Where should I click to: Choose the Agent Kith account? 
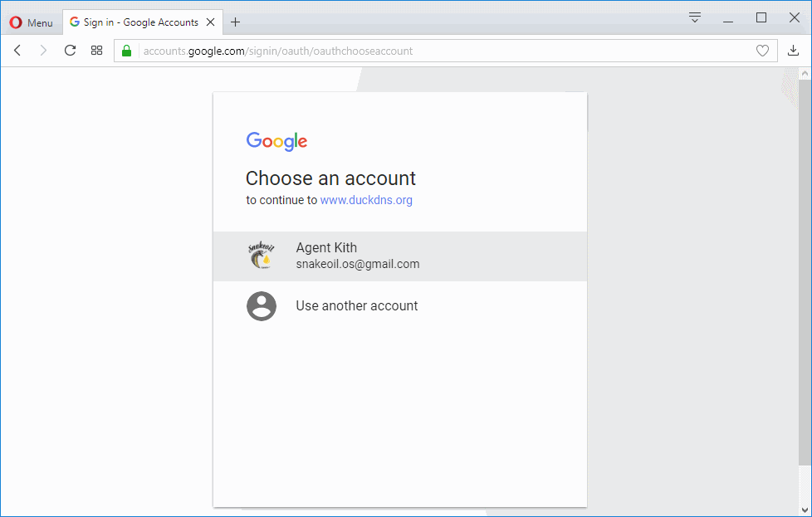pyautogui.click(x=400, y=256)
